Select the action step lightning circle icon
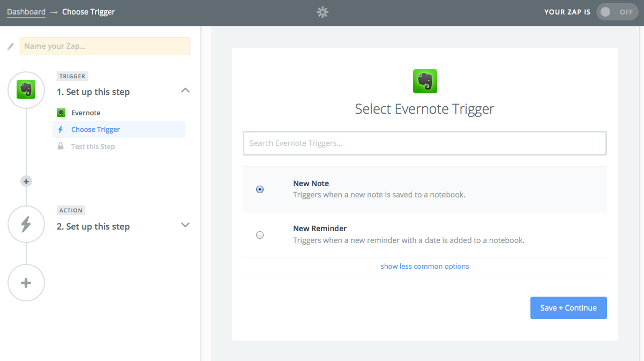 tap(26, 224)
